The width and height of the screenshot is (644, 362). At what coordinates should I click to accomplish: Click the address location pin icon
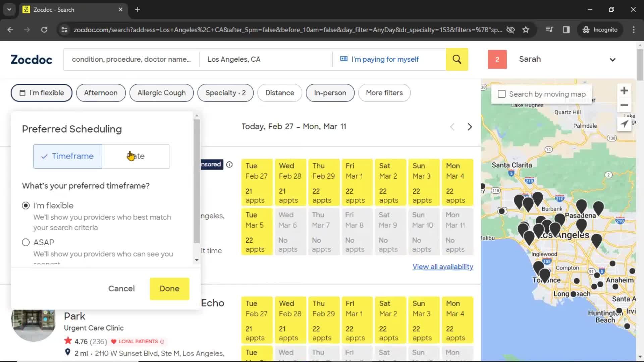(68, 352)
